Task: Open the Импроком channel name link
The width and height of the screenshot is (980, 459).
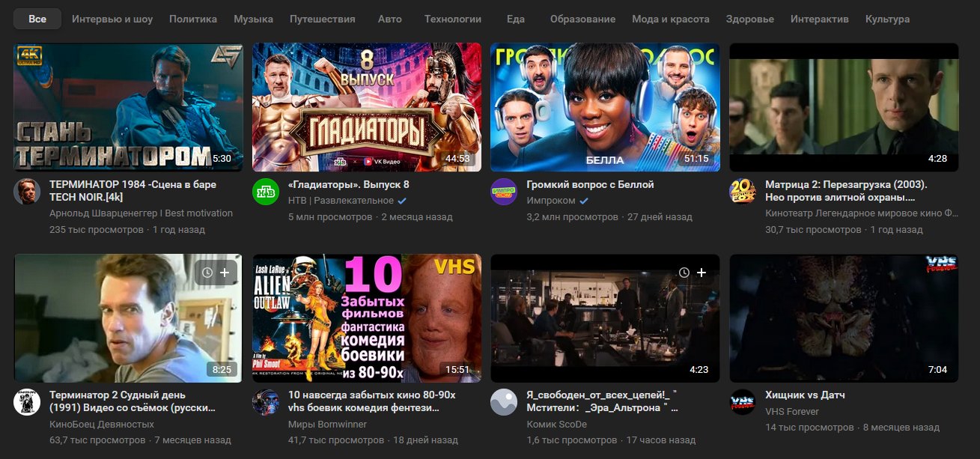Action: 551,201
